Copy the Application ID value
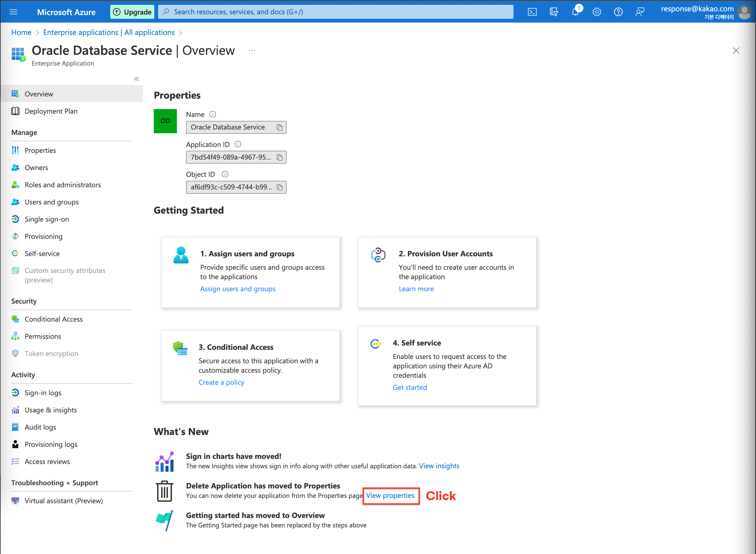Image resolution: width=756 pixels, height=554 pixels. click(x=280, y=157)
